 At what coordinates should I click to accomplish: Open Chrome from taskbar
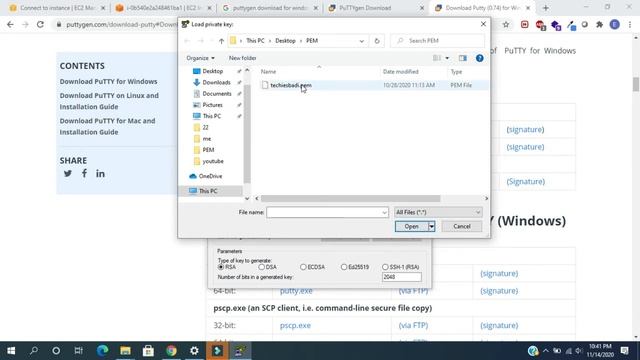[171, 351]
